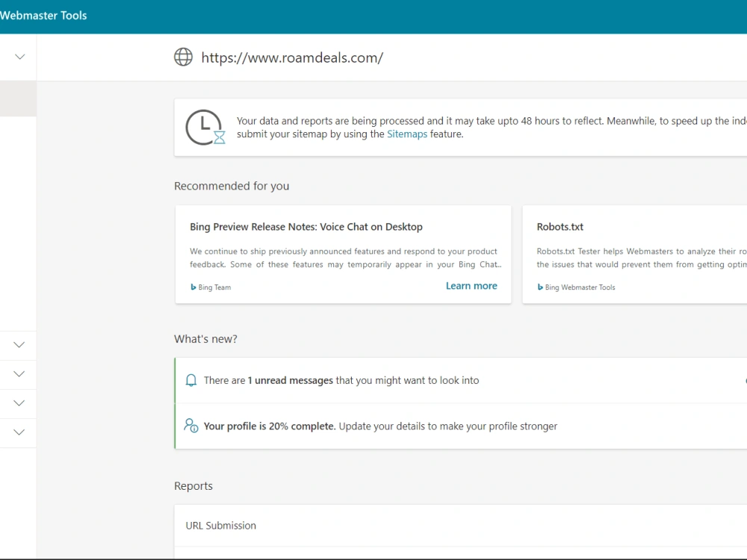Click the Reports section heading
Screen dimensions: 747x560
[x=193, y=486]
